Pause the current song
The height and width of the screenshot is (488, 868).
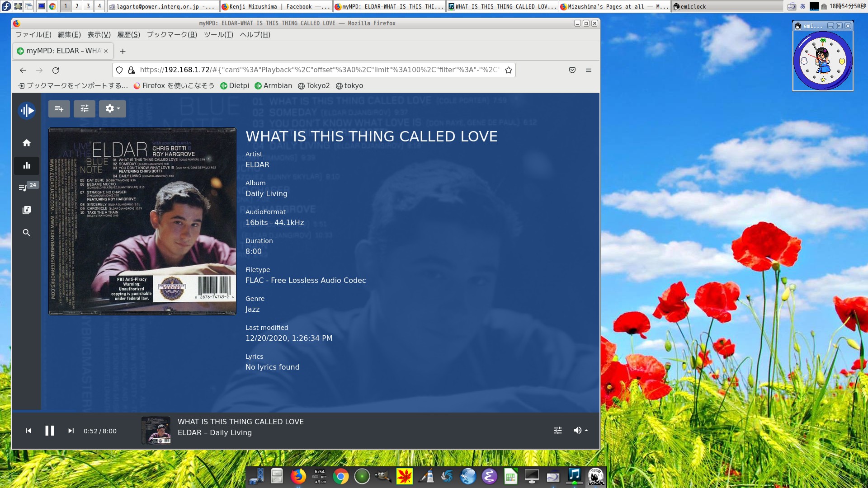pos(50,431)
